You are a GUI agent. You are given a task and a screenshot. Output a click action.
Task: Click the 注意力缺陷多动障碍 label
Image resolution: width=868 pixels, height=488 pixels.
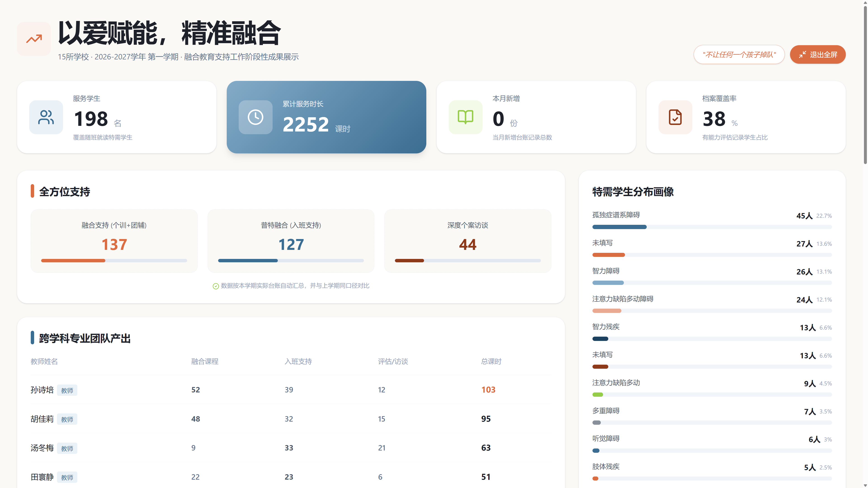623,299
